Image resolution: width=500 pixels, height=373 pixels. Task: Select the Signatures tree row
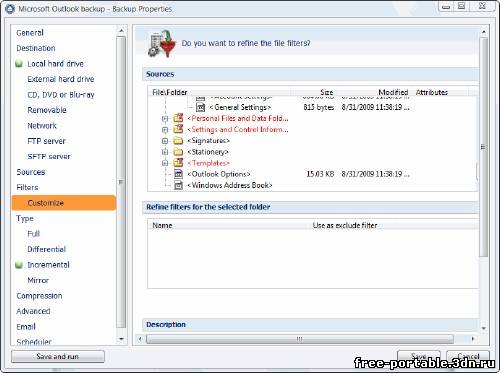coord(208,141)
